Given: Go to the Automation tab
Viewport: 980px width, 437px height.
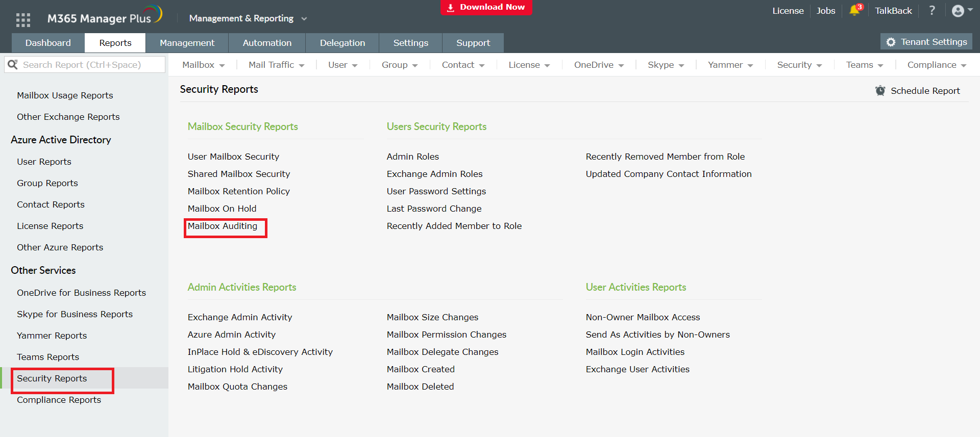Looking at the screenshot, I should tap(267, 43).
